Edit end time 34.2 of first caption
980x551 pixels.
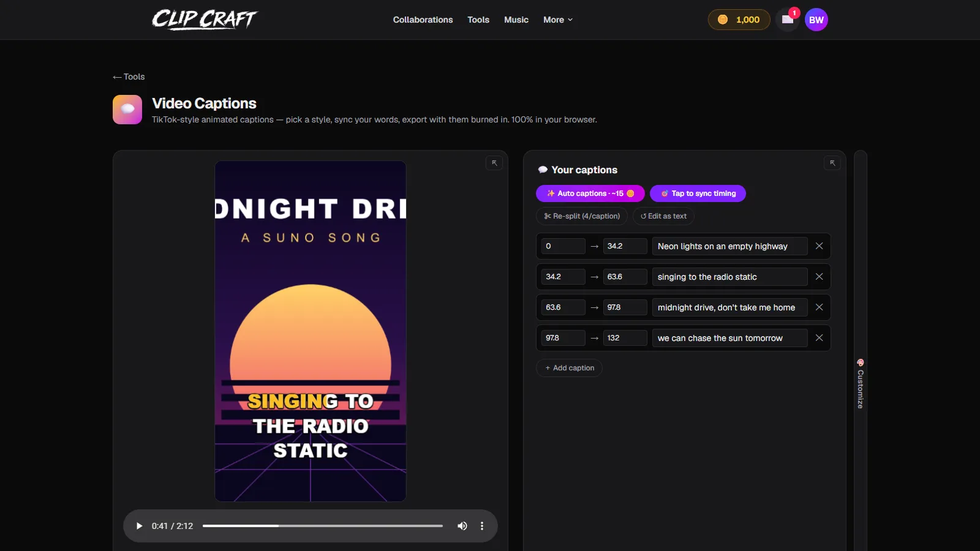coord(625,246)
